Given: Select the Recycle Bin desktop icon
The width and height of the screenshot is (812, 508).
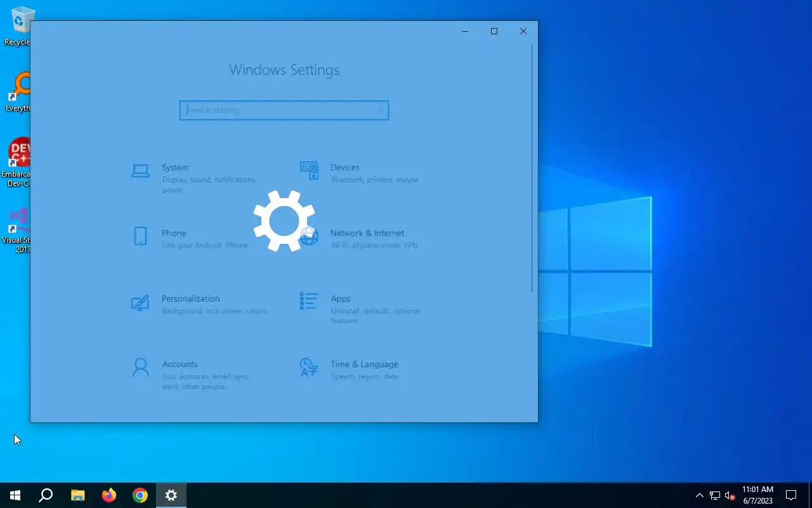Looking at the screenshot, I should tap(18, 26).
